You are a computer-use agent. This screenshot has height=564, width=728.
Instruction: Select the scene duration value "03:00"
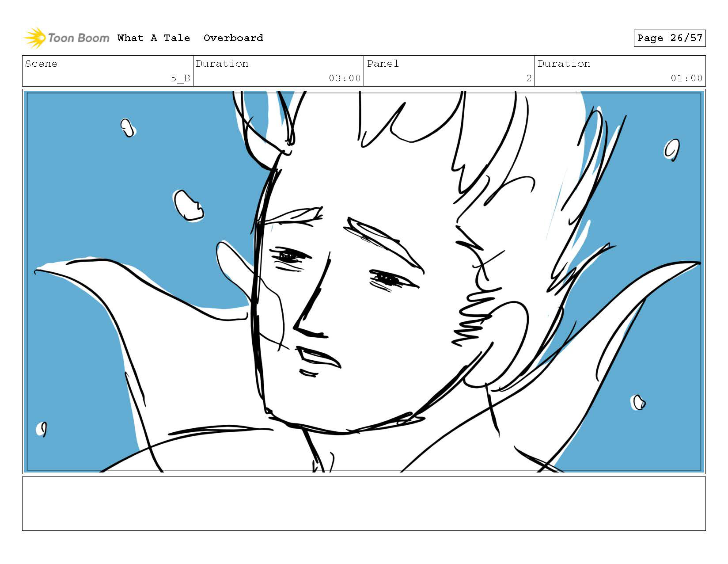click(345, 78)
